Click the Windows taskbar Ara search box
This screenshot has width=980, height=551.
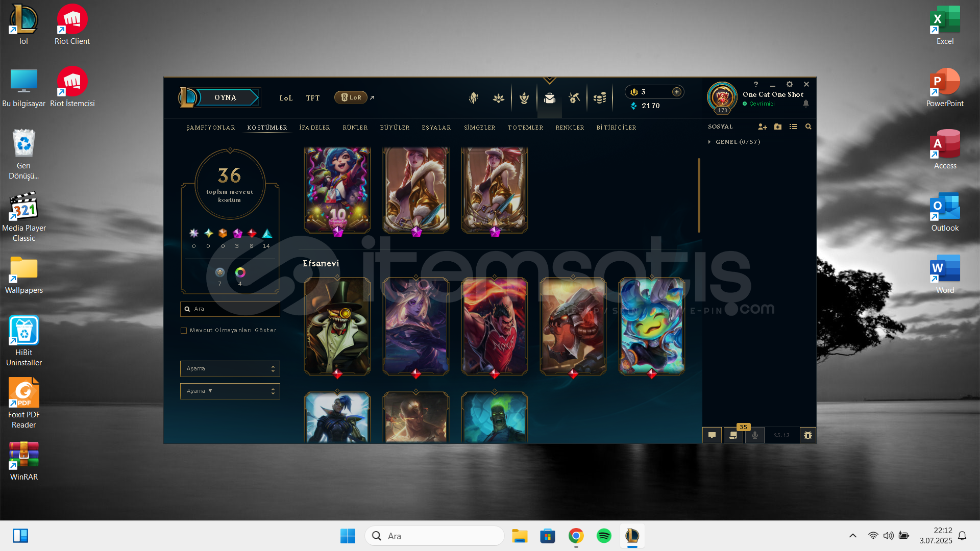(435, 536)
